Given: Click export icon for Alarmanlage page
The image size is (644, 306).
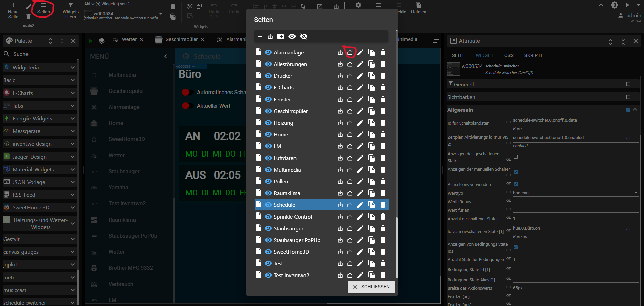Looking at the screenshot, I should coord(350,52).
